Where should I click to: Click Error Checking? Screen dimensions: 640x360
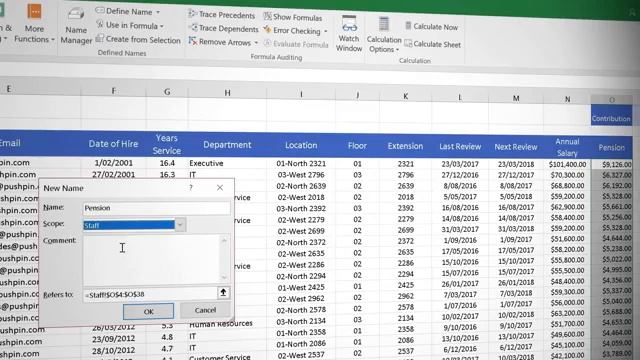(292, 31)
